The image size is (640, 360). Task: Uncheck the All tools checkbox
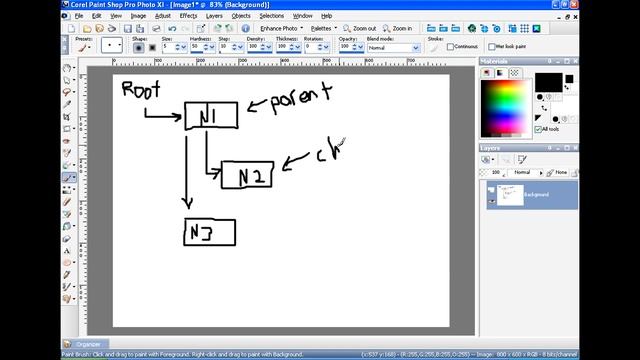pos(538,129)
